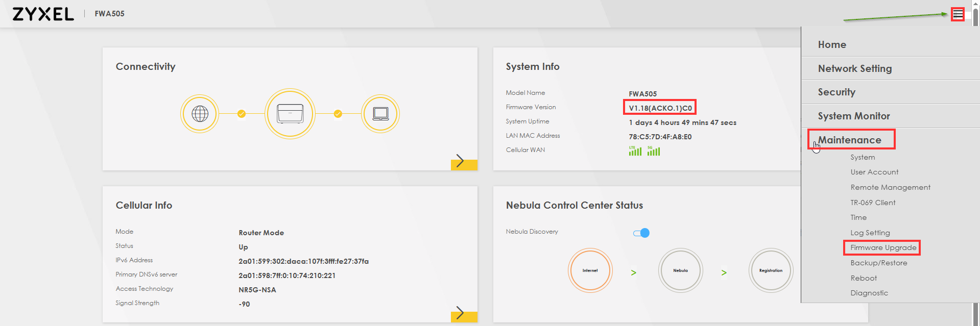
Task: Click the Signal Strength label
Action: [137, 303]
